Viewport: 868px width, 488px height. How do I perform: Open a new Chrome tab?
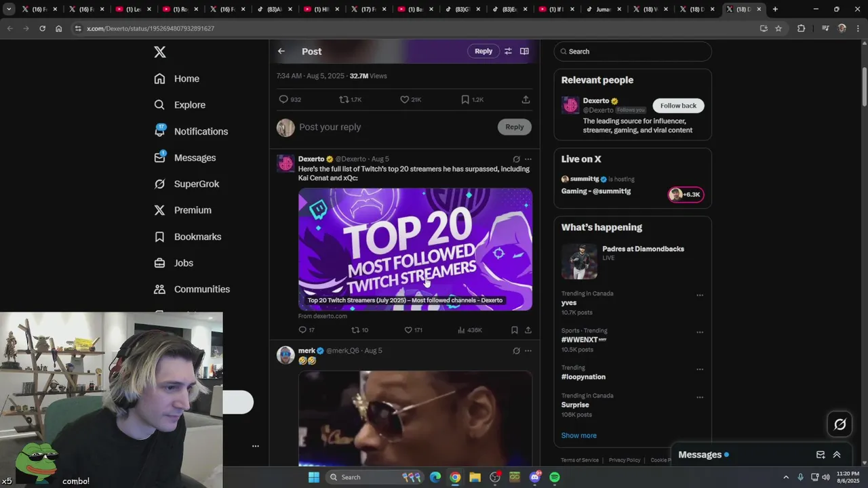tap(775, 9)
